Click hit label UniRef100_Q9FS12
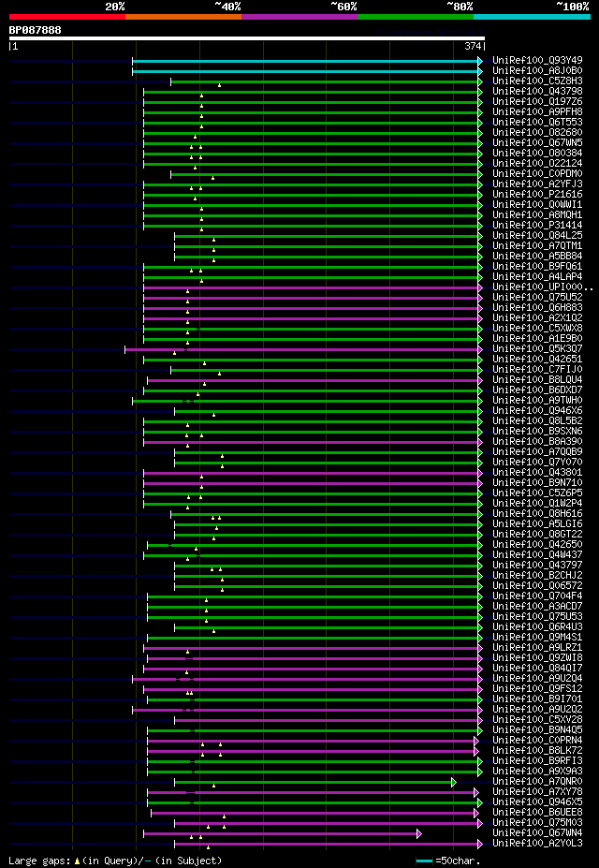Image resolution: width=599 pixels, height=868 pixels. point(537,688)
